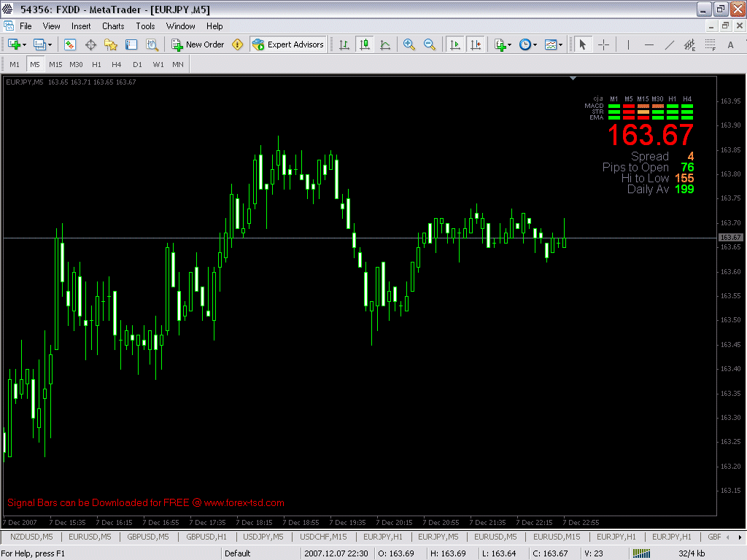This screenshot has width=747, height=560.
Task: Select the M30 timeframe button
Action: [76, 64]
